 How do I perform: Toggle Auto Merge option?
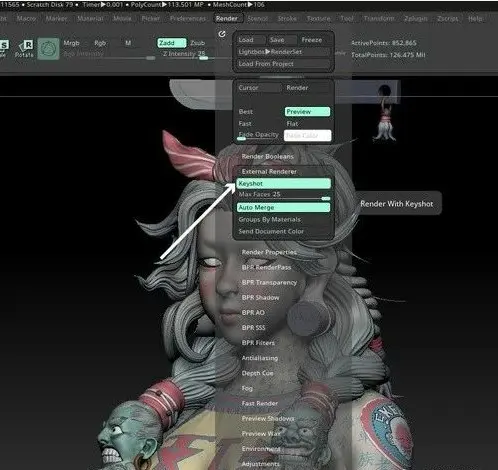pyautogui.click(x=284, y=207)
